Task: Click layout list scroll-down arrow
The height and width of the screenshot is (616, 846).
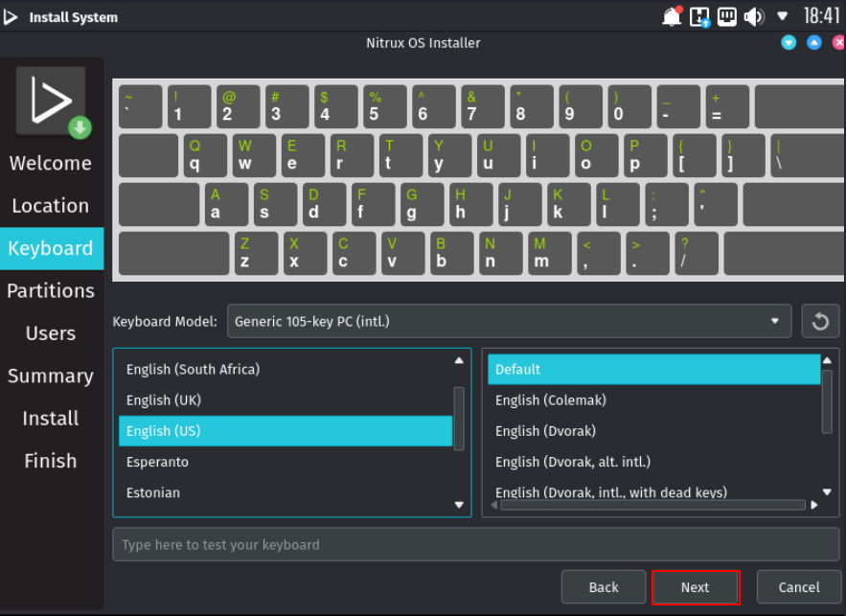Action: pyautogui.click(x=459, y=505)
